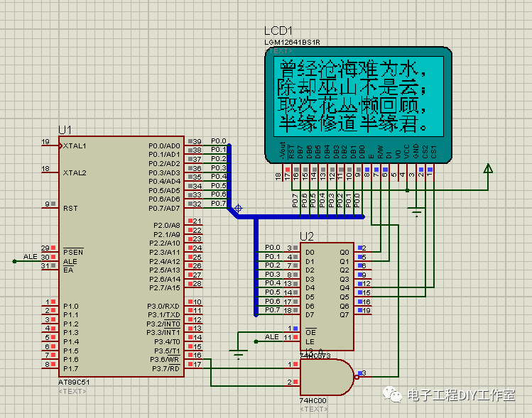This screenshot has height=418, width=532.
Task: Select the thick blue bus segment below LCD1
Action: coord(300,216)
